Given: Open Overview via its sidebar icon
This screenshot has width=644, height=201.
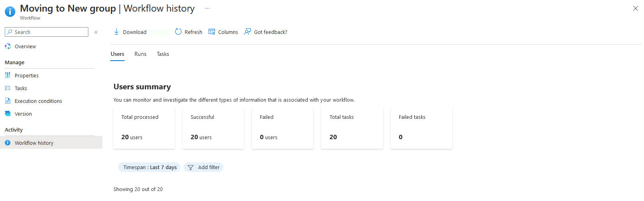Looking at the screenshot, I should click(8, 46).
